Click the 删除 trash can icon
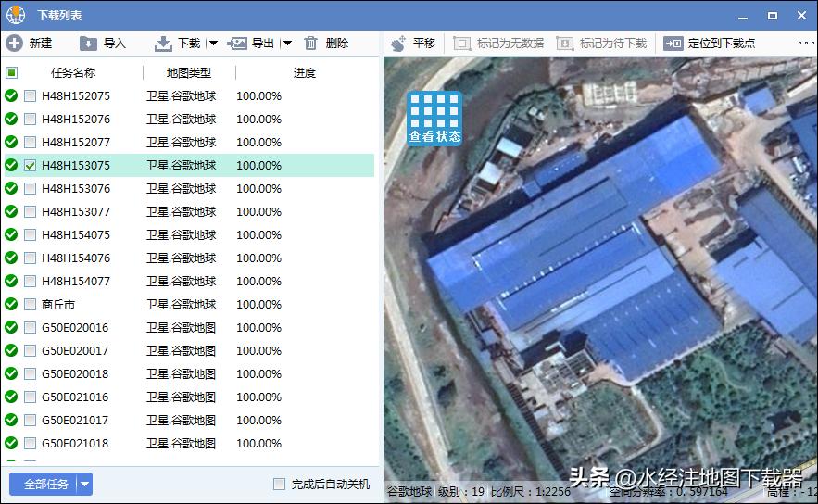The image size is (818, 504). pos(310,44)
